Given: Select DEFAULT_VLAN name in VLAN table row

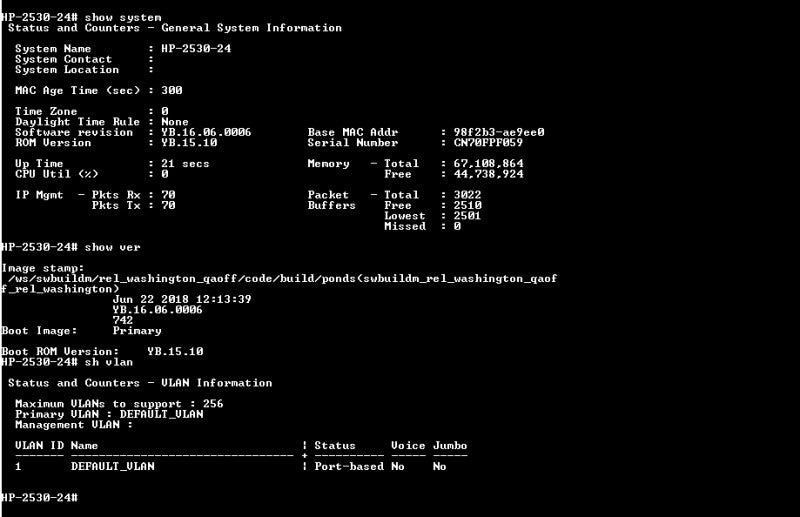Looking at the screenshot, I should [112, 466].
